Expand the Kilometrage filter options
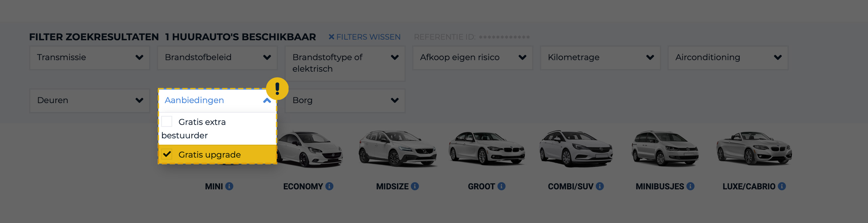The width and height of the screenshot is (868, 223). (600, 57)
